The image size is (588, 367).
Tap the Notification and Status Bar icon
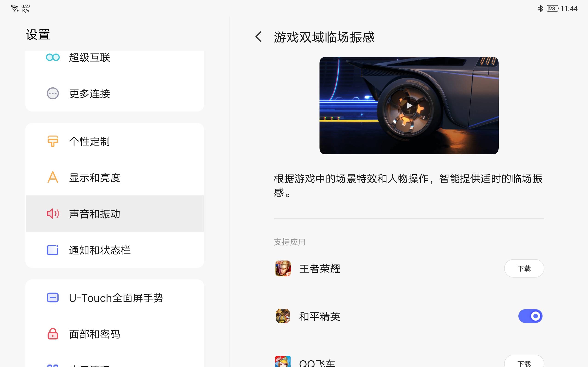(x=53, y=250)
